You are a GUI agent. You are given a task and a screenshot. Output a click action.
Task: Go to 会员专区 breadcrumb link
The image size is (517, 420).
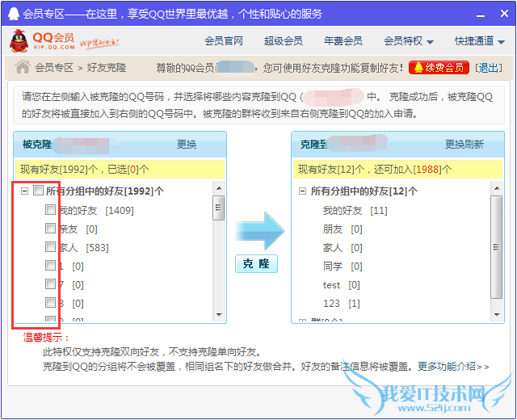click(54, 68)
